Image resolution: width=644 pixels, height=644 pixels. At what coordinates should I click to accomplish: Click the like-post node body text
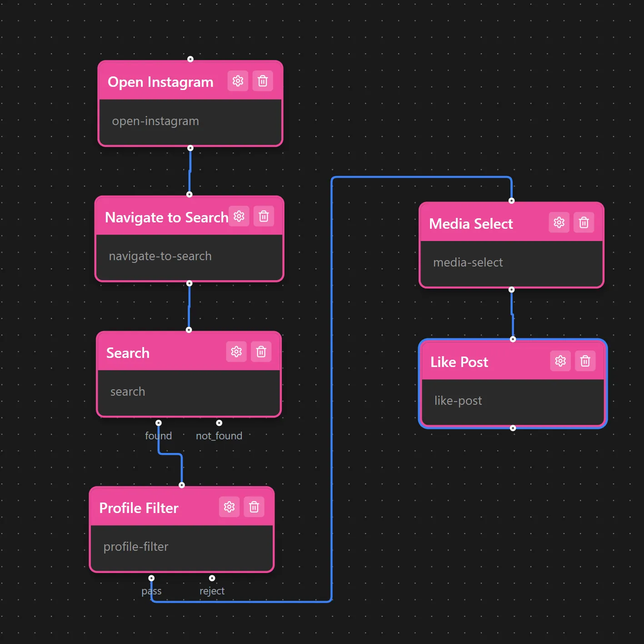458,401
